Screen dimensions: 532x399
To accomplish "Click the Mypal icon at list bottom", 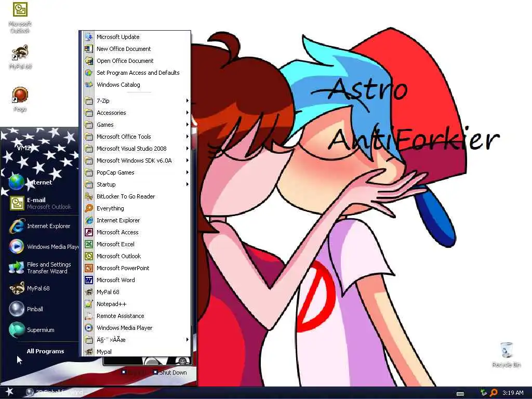I will tap(89, 352).
